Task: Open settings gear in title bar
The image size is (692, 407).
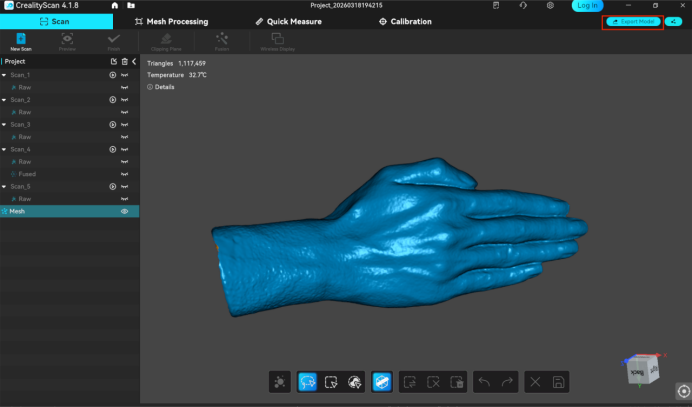Action: (550, 5)
